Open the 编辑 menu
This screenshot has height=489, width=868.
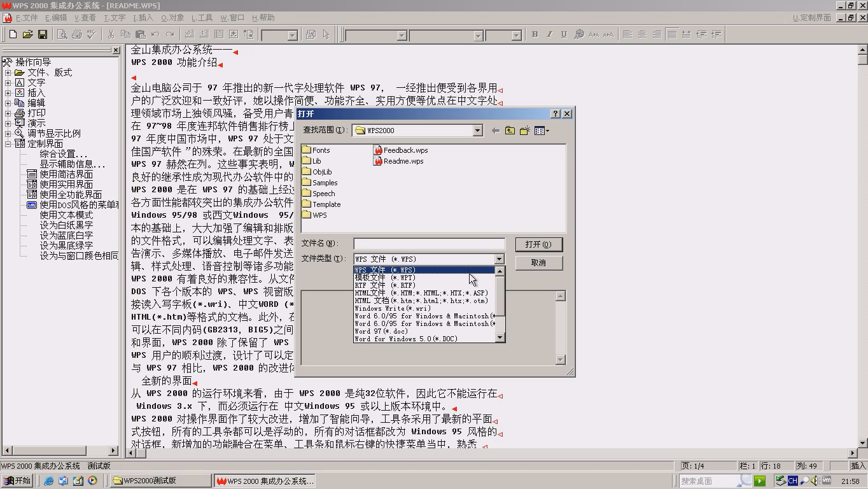(x=56, y=18)
